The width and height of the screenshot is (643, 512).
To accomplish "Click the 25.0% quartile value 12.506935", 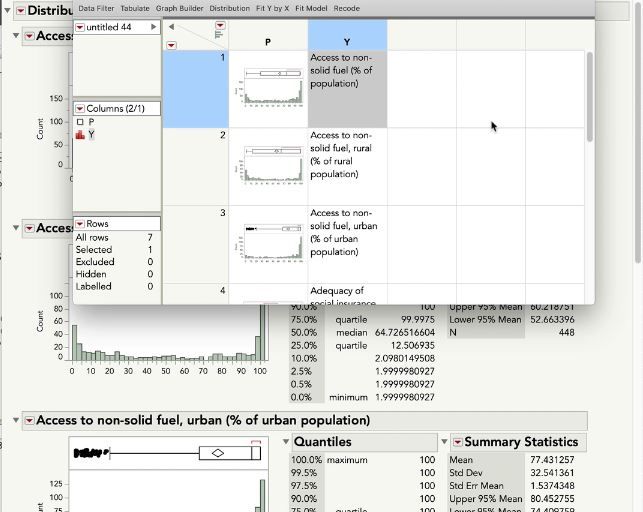I will 412,346.
